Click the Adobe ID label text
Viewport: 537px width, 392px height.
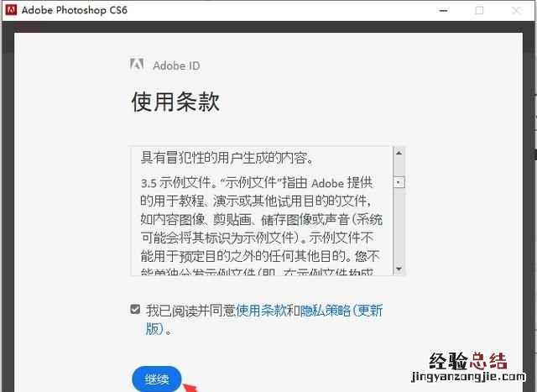pos(176,65)
